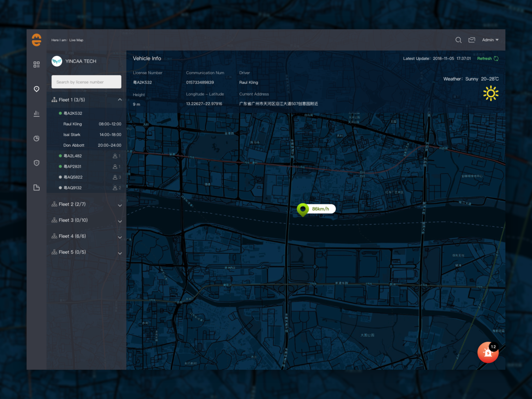The image size is (532, 399).
Task: Open the bar chart statistics icon
Action: point(37,113)
